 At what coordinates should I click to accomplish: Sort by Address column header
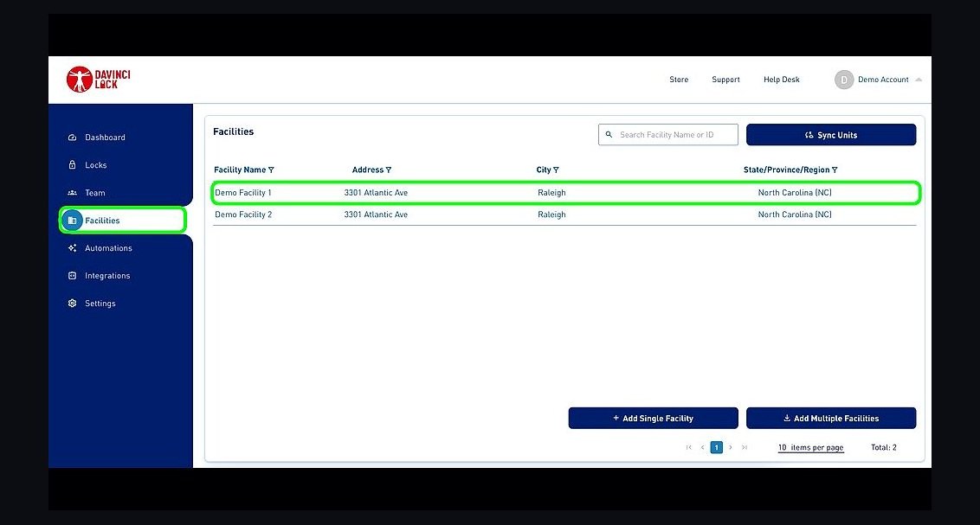point(367,170)
